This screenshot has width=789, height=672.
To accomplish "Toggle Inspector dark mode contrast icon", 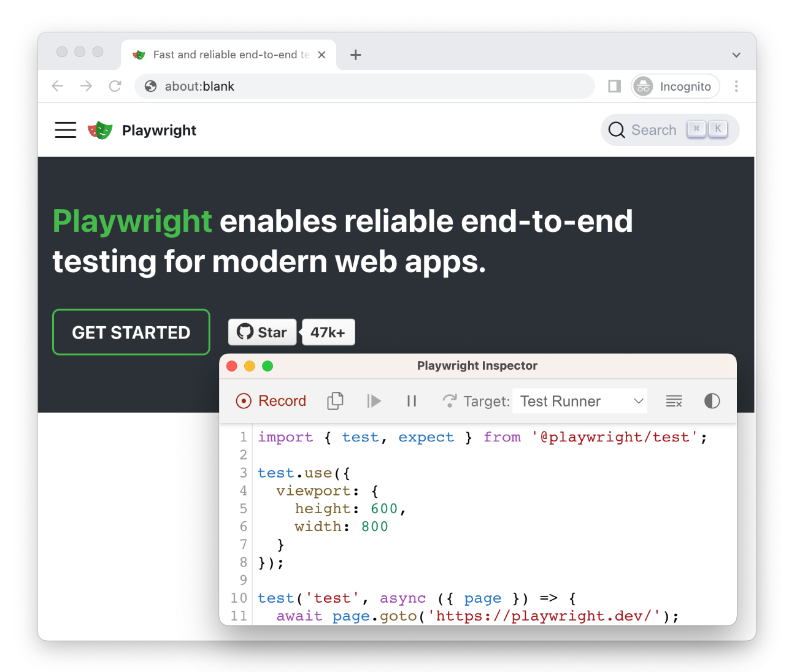I will click(x=712, y=401).
